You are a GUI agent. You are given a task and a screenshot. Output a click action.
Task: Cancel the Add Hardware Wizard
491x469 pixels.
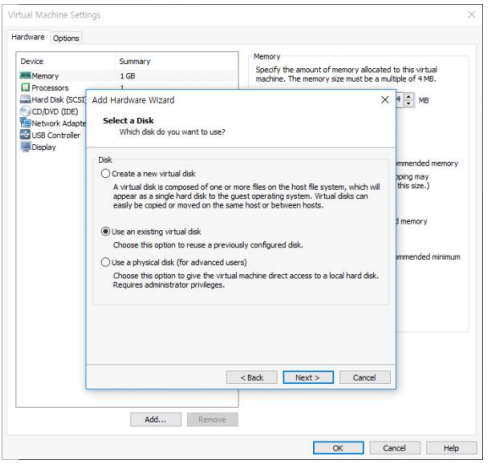pyautogui.click(x=365, y=378)
